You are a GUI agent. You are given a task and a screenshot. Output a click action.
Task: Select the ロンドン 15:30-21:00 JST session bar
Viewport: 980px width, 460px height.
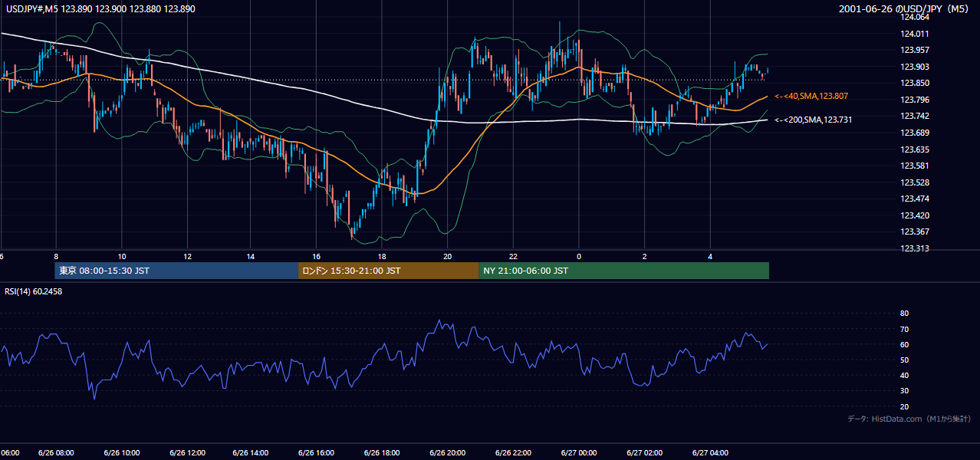click(x=389, y=271)
